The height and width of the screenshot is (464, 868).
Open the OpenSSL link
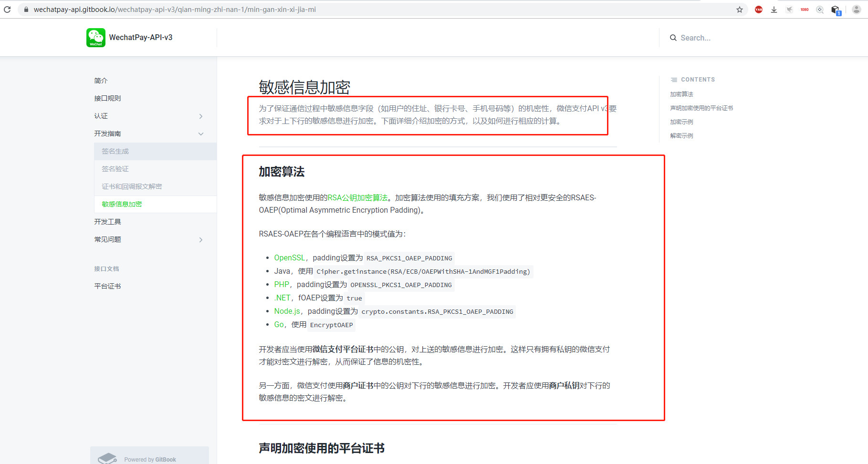[289, 258]
